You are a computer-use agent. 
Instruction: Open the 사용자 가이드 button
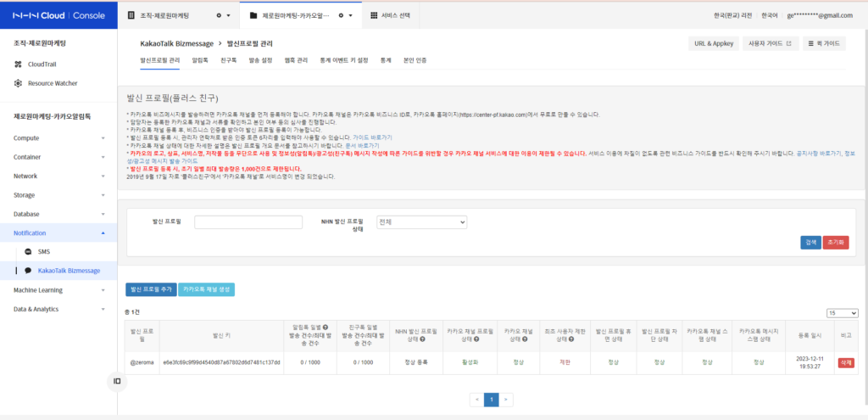(x=771, y=44)
